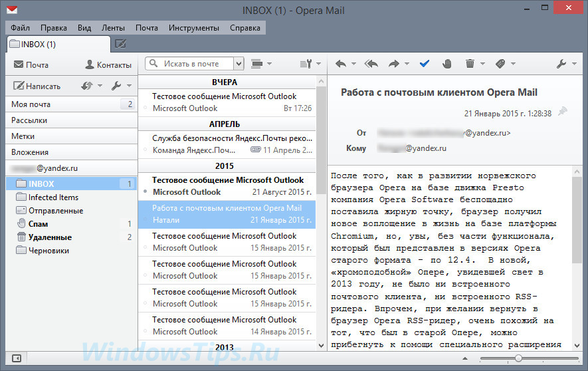Select Моя почта section
This screenshot has height=371, width=588.
click(72, 104)
